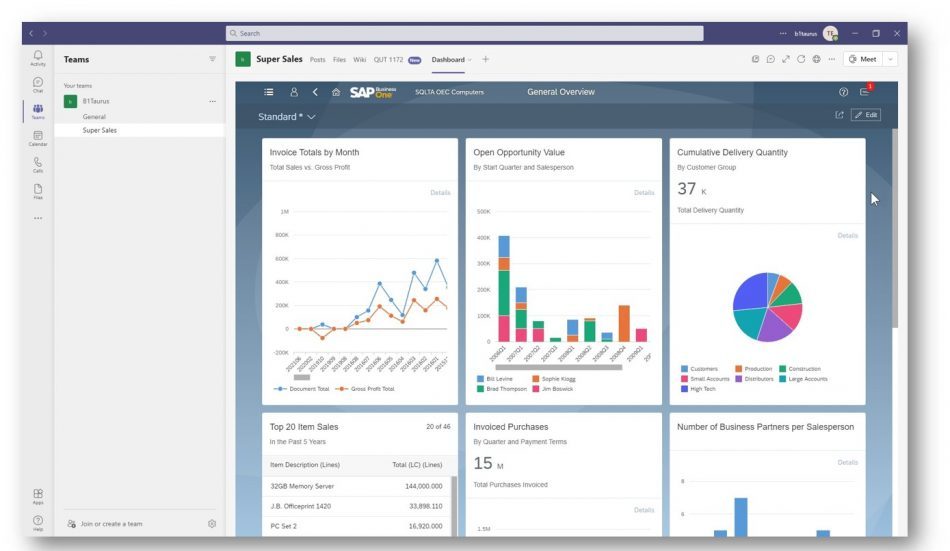The width and height of the screenshot is (950, 551).
Task: Open manage teams settings gear
Action: click(x=211, y=524)
